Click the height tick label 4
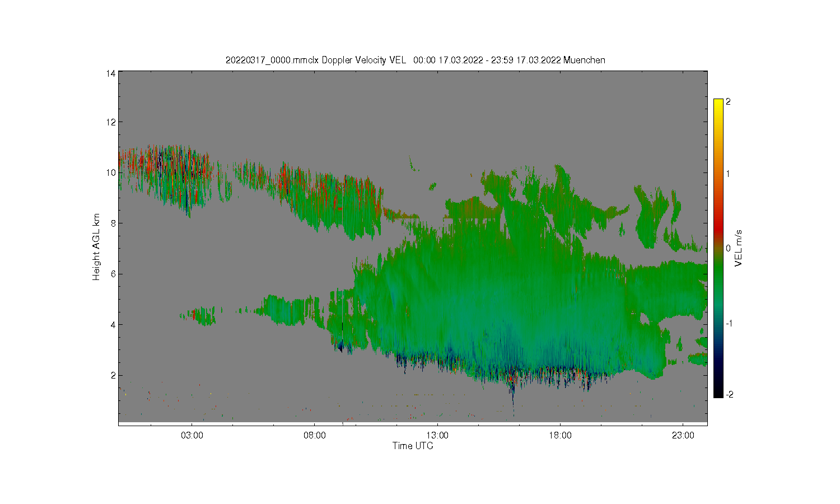 coord(113,324)
